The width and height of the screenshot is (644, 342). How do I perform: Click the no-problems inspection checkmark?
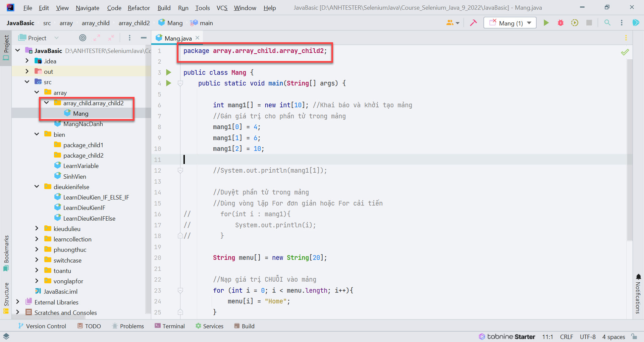(x=625, y=52)
